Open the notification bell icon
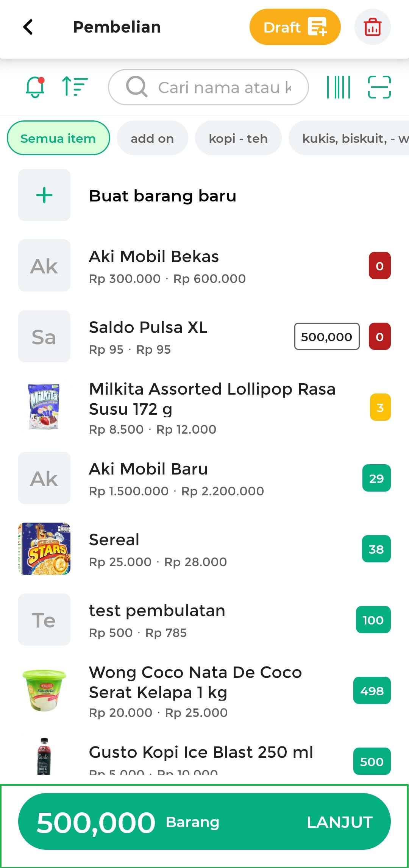409x868 pixels. [35, 87]
